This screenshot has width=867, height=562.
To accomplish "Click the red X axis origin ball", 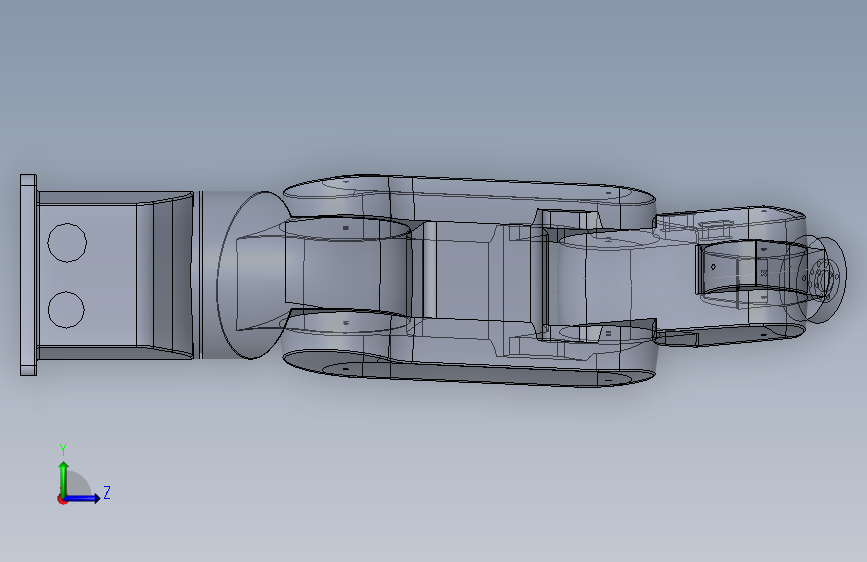I will 62,499.
